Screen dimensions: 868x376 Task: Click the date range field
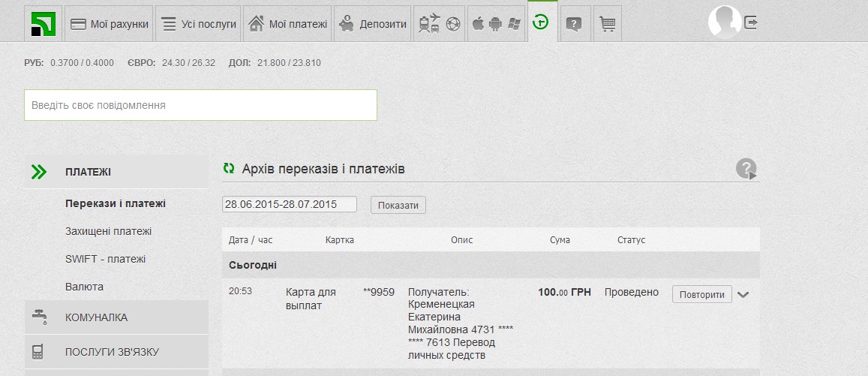[290, 204]
